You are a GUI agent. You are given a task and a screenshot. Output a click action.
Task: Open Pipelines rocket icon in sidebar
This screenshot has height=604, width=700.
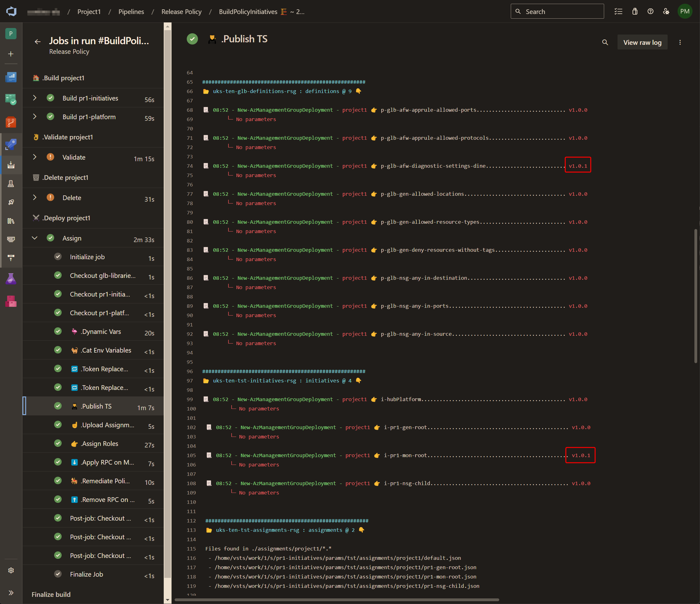point(11,144)
